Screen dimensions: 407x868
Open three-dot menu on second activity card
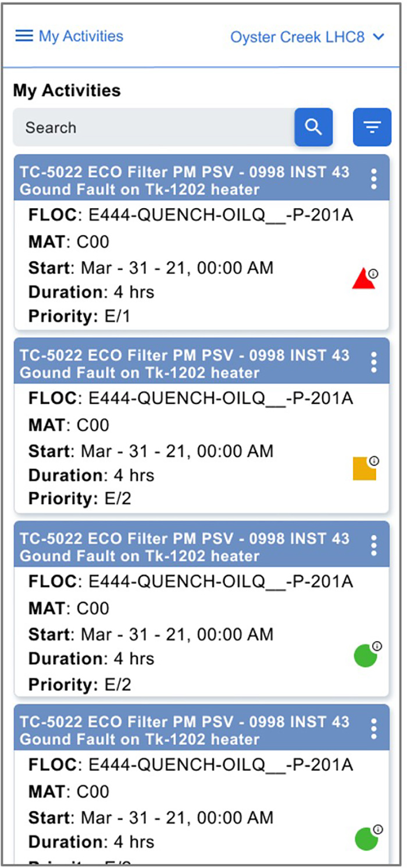[374, 362]
